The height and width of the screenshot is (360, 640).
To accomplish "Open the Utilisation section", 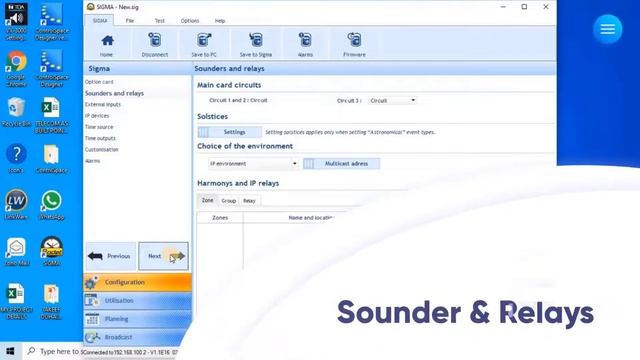I will coord(138,301).
